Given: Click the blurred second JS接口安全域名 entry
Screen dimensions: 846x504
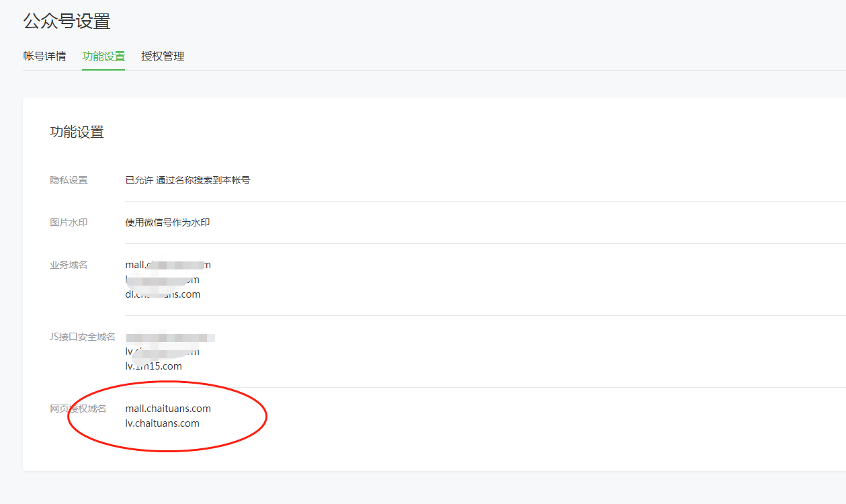Looking at the screenshot, I should 162,351.
